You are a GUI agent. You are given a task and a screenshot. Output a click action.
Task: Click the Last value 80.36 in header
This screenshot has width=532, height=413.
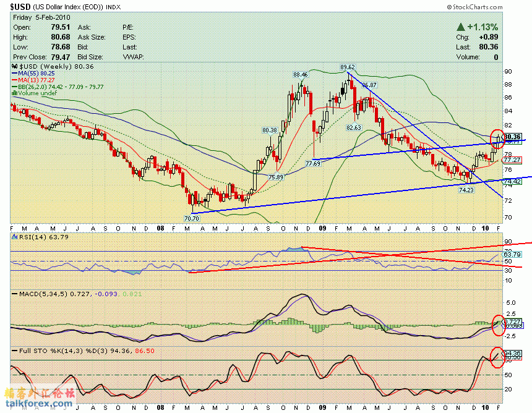pos(489,47)
